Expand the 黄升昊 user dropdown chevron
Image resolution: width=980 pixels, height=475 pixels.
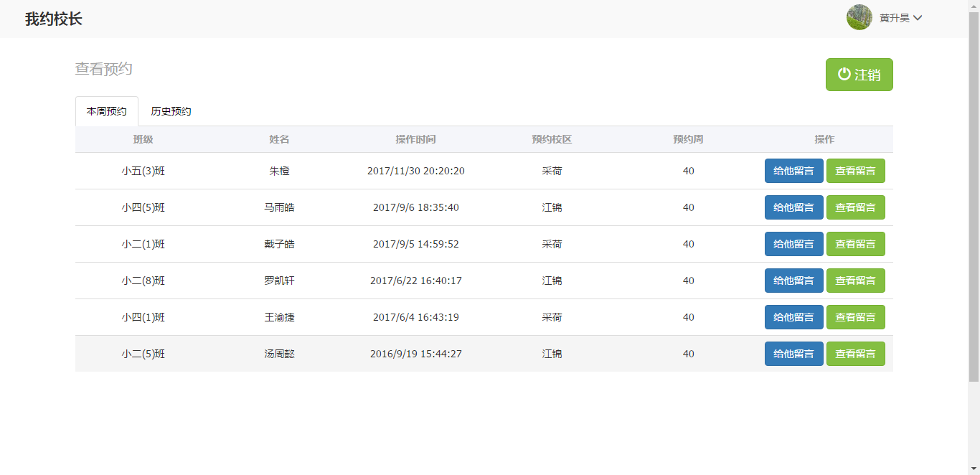(x=917, y=18)
